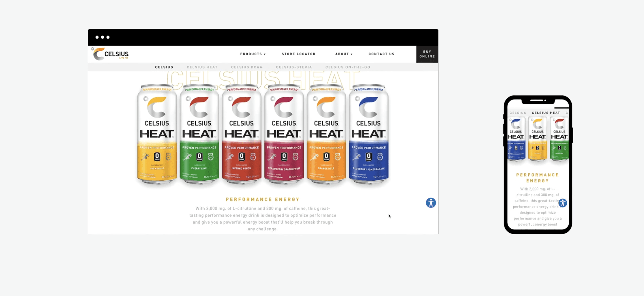
Task: Click the Celsius logo in the header
Action: pyautogui.click(x=111, y=54)
